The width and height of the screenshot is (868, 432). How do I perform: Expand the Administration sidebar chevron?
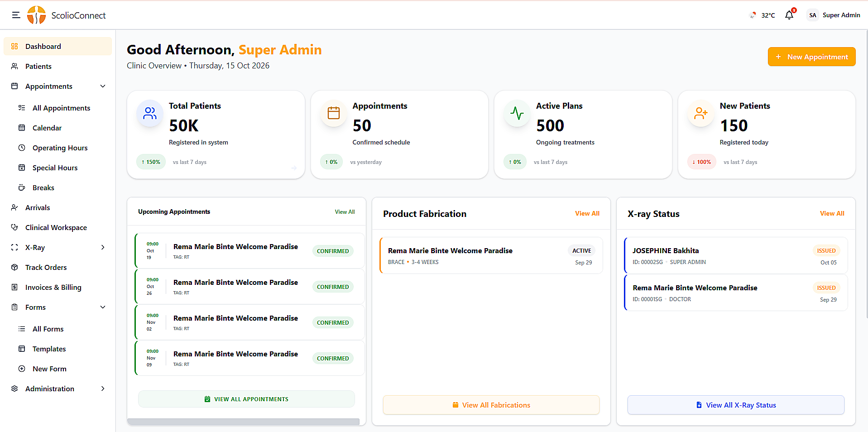[103, 389]
